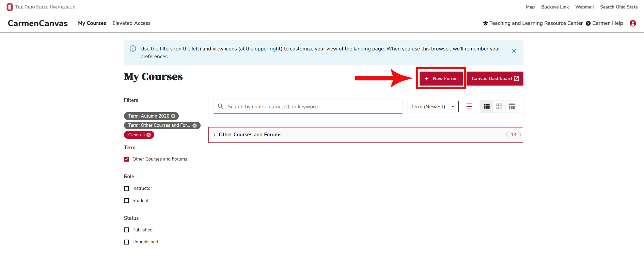Uncheck the Other Courses and Forums term checkbox
644x258 pixels.
[126, 159]
